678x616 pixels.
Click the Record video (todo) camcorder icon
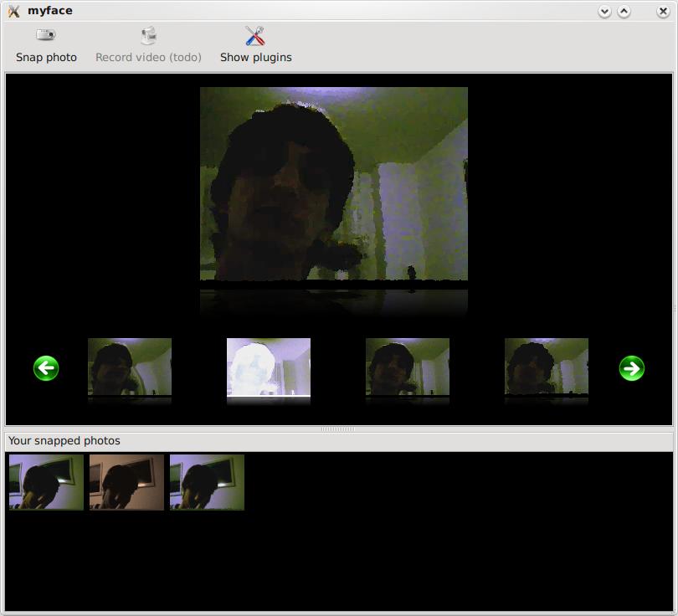pos(148,35)
